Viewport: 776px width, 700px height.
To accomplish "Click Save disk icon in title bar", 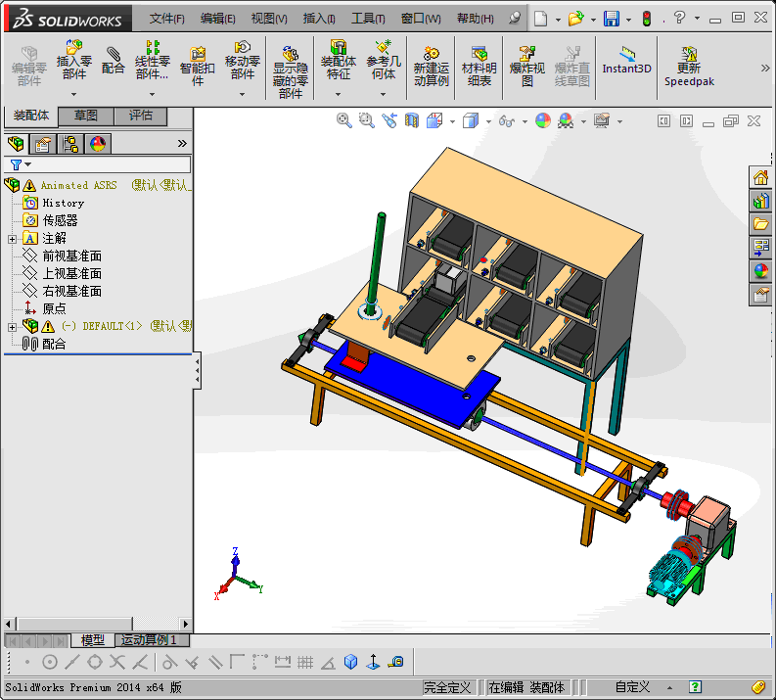I will coord(612,19).
